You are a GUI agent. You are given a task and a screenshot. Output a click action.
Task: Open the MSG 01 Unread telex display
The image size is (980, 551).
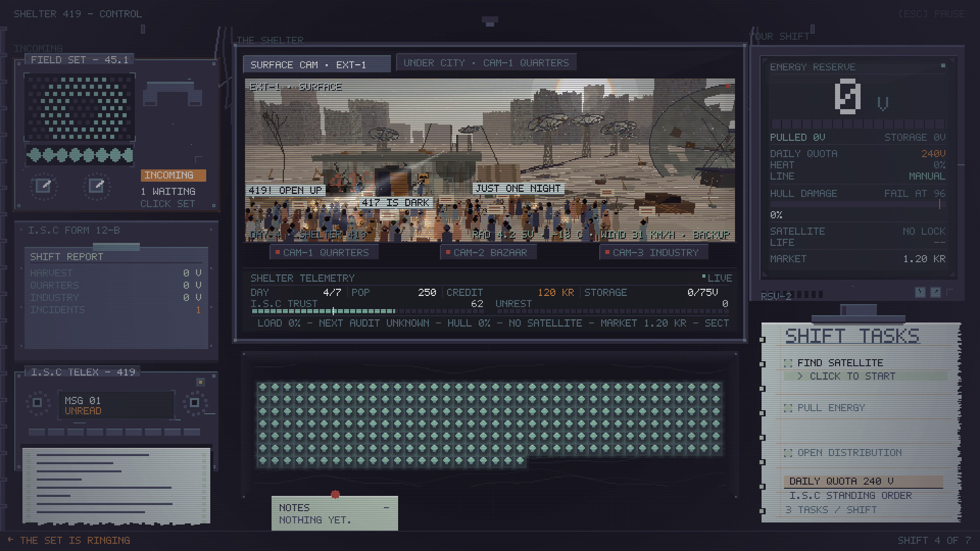coord(116,406)
